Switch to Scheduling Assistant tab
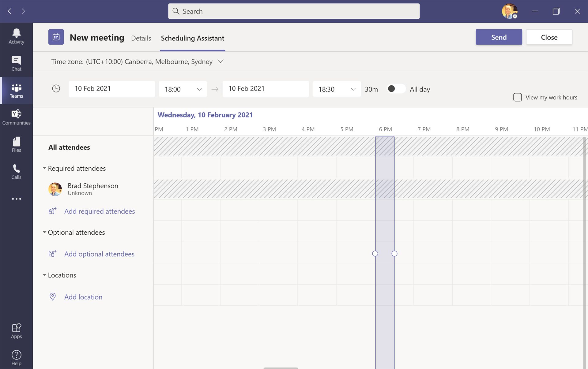This screenshot has width=588, height=369. click(192, 38)
